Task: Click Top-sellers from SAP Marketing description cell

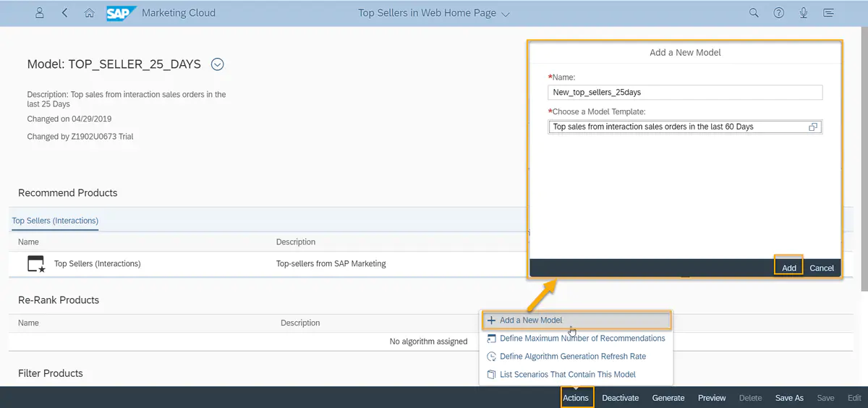Action: [331, 264]
